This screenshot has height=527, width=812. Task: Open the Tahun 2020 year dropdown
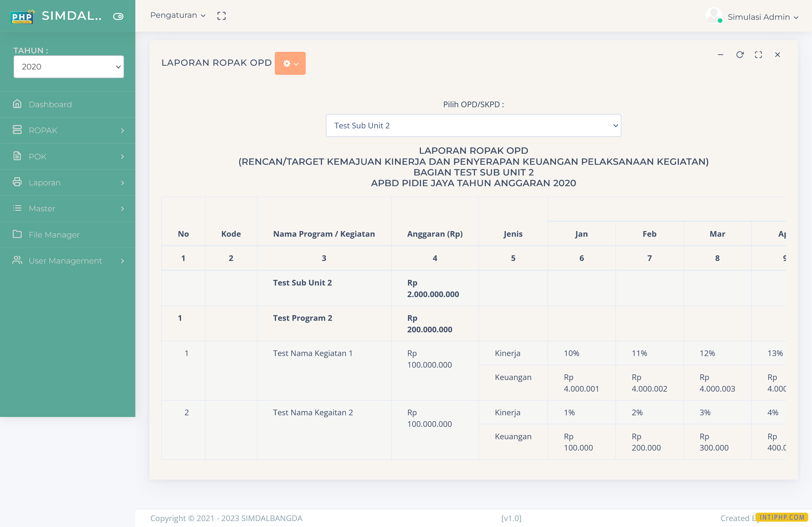point(68,67)
